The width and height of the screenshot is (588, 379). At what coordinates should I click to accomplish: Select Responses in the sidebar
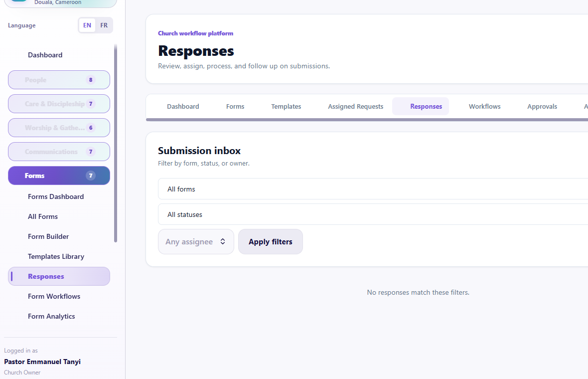pos(59,276)
